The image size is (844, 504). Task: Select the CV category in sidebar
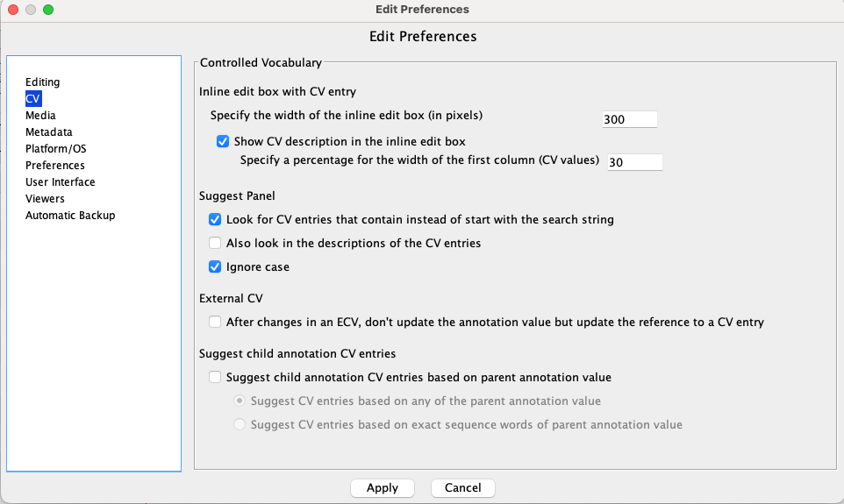(x=32, y=98)
